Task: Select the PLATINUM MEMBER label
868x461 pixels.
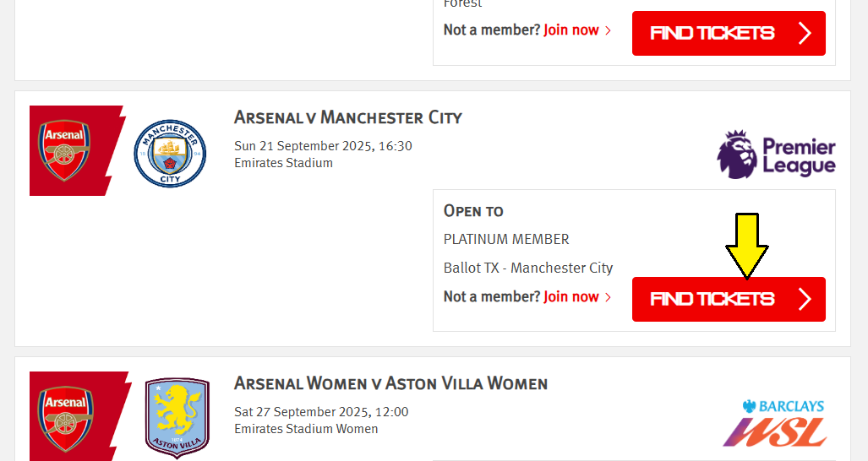Action: [506, 240]
